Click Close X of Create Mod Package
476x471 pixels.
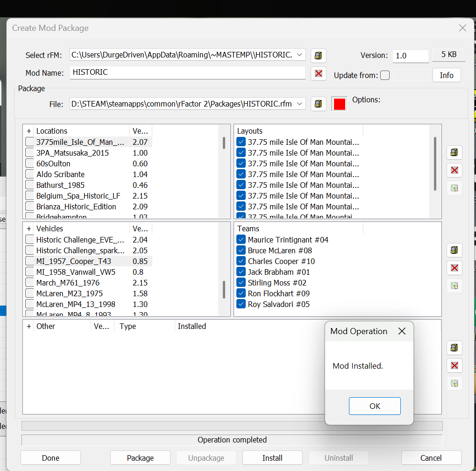pyautogui.click(x=462, y=28)
